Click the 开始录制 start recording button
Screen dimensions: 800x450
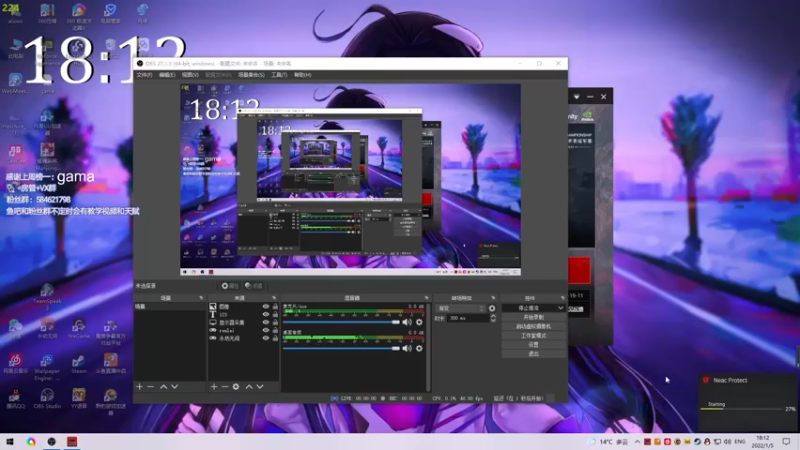tap(534, 317)
